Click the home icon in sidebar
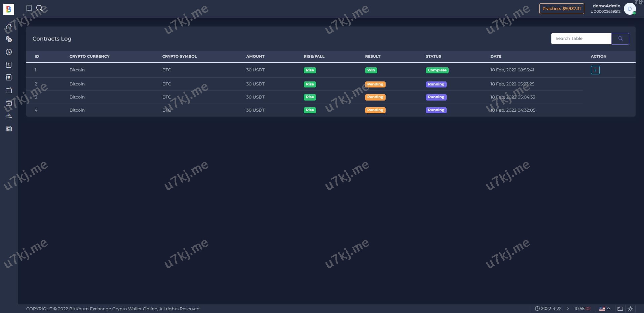Viewport: 644px width, 313px height. pos(9,26)
